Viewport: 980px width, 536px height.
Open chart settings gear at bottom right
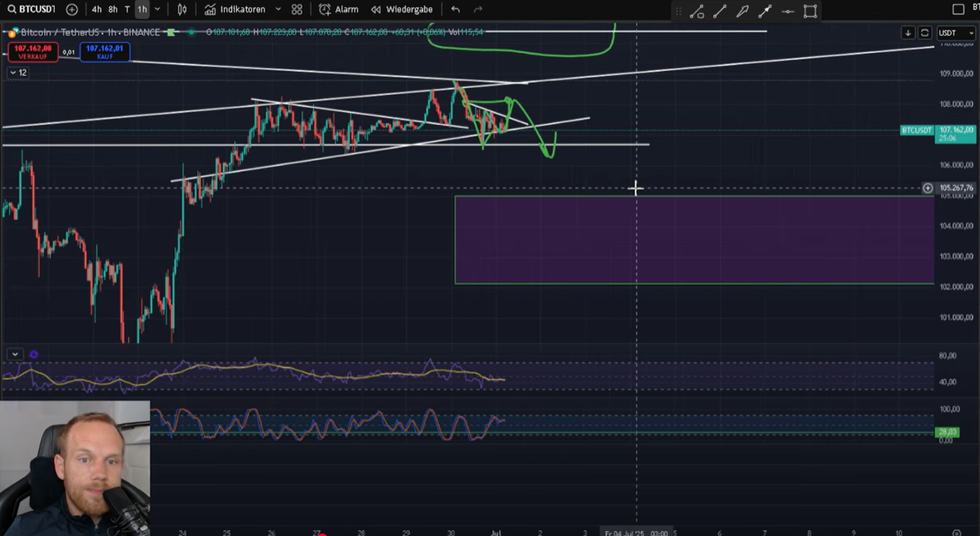[x=957, y=532]
